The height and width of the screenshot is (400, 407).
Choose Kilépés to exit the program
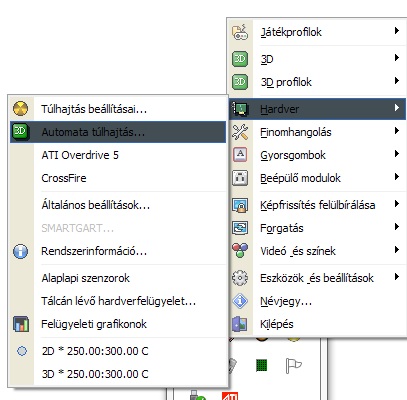click(277, 324)
